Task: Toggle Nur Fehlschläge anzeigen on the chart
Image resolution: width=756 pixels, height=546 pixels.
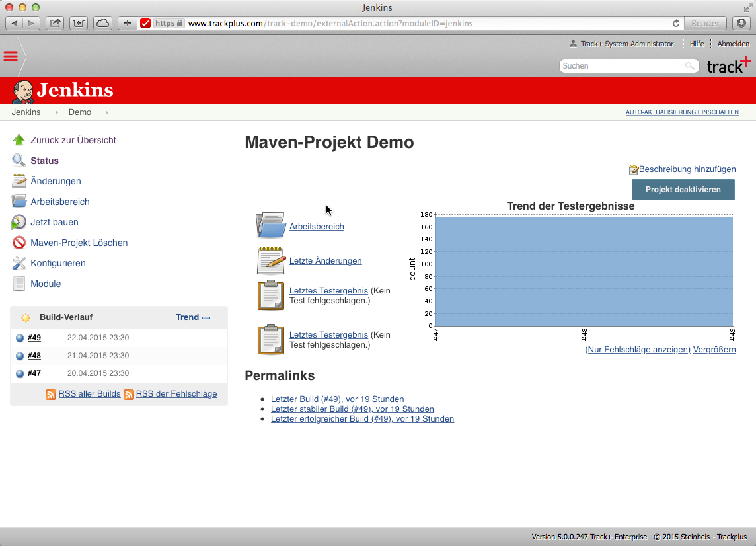Action: 637,349
